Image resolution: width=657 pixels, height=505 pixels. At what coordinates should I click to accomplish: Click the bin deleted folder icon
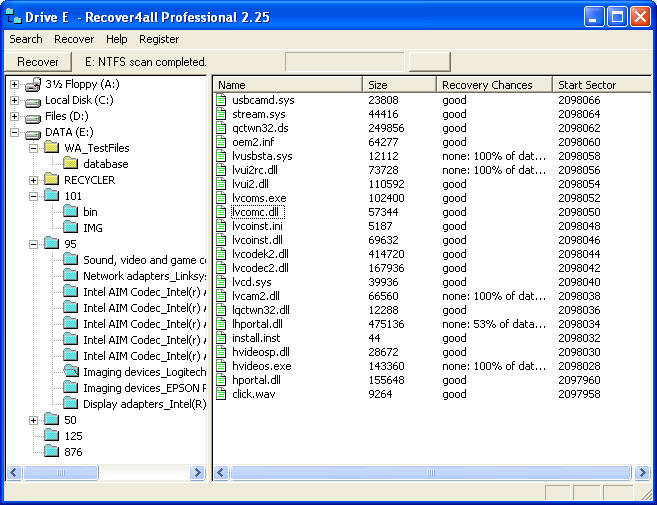point(70,211)
